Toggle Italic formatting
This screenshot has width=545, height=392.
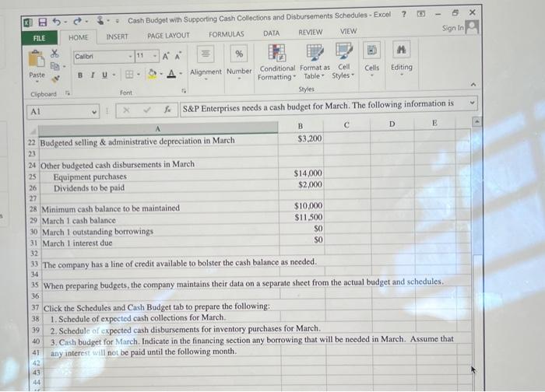tap(93, 75)
